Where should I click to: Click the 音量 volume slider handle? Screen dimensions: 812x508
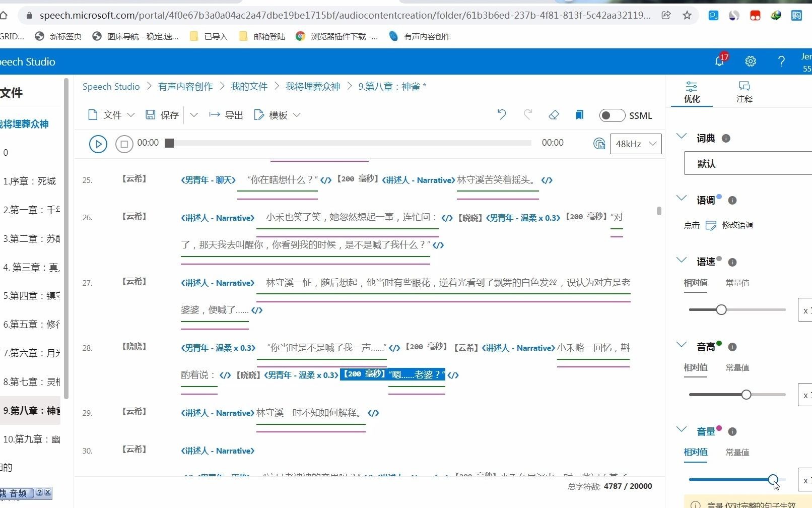coord(773,479)
